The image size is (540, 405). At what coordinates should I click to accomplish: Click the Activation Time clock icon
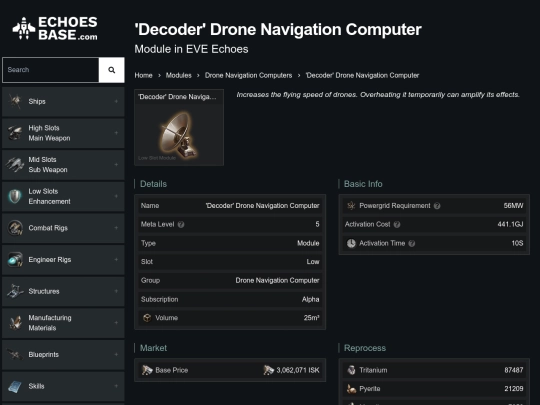(x=351, y=243)
